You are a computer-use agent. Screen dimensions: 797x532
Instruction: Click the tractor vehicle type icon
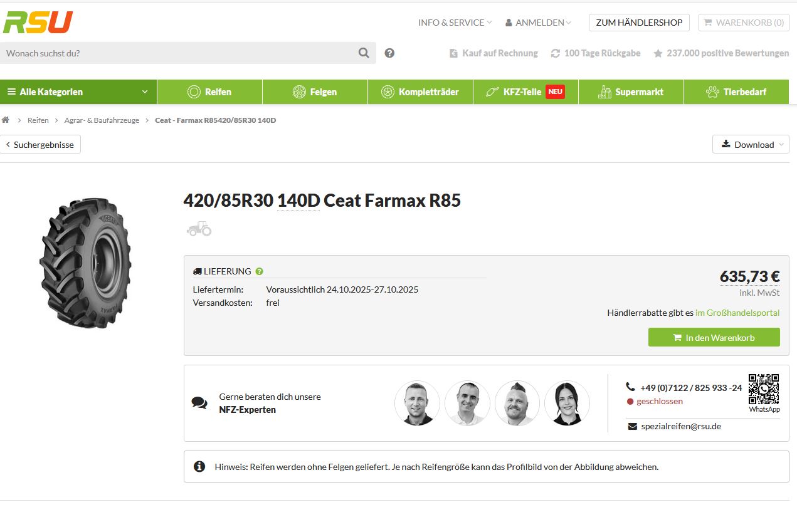click(199, 229)
